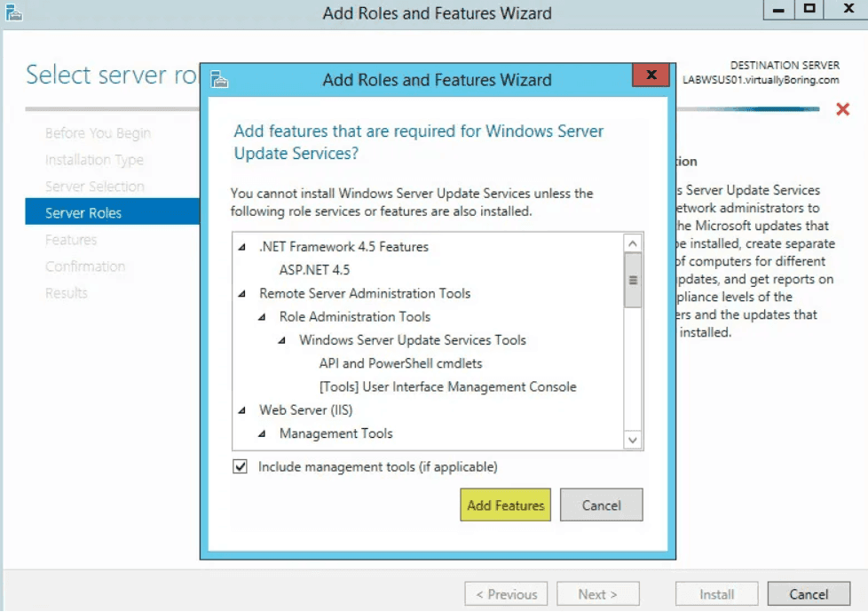Click the Next button in the wizard
This screenshot has height=612, width=868.
click(x=598, y=594)
